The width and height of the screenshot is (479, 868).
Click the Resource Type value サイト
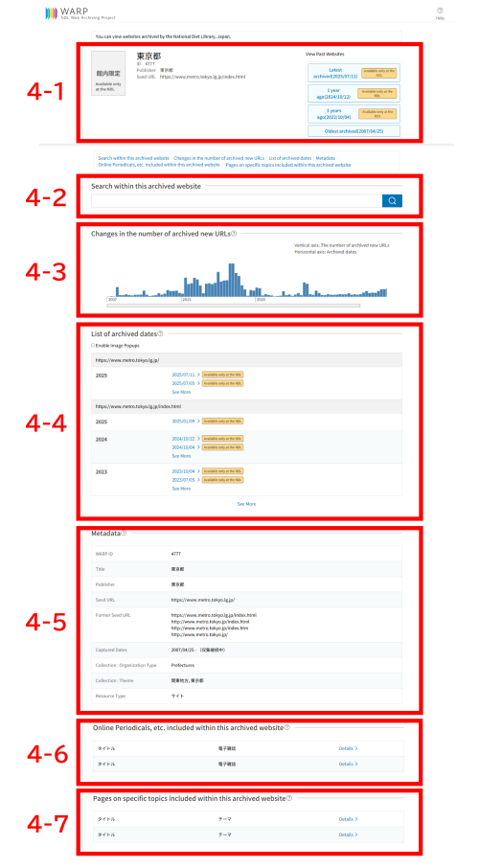(177, 696)
